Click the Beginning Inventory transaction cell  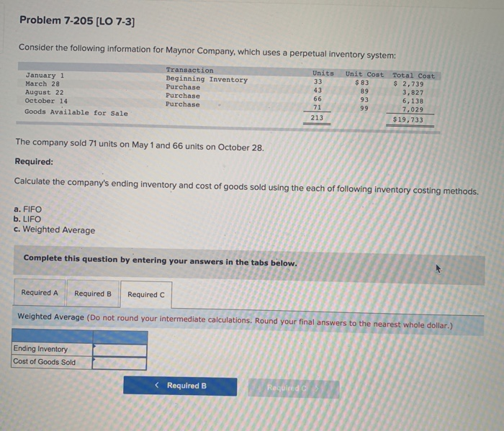(x=207, y=79)
